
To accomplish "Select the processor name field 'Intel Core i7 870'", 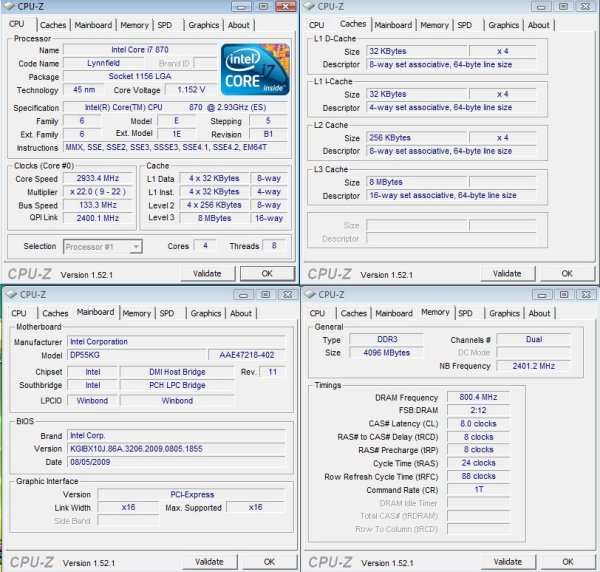I will point(140,50).
